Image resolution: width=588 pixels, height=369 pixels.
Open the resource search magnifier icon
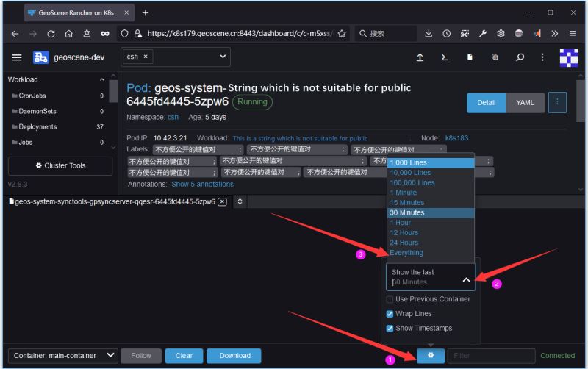point(520,57)
